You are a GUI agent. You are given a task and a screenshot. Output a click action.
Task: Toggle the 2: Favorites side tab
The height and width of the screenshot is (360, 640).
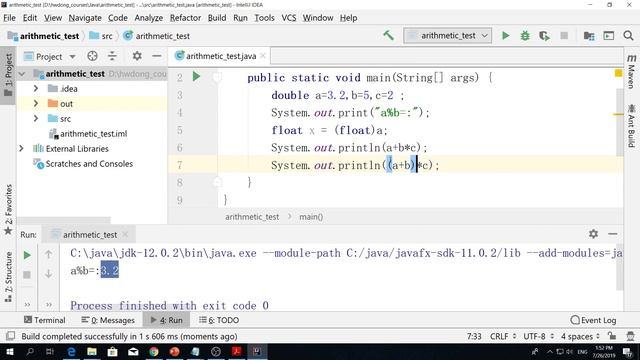coord(8,209)
